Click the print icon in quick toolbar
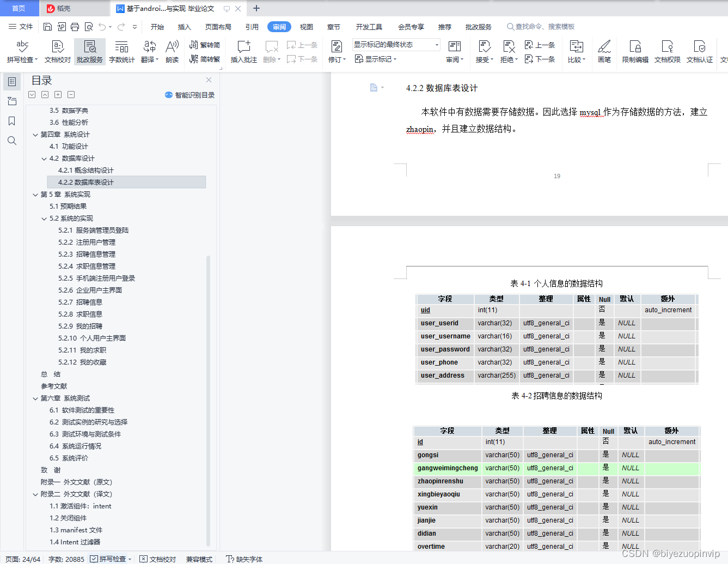The height and width of the screenshot is (564, 728). click(x=75, y=27)
